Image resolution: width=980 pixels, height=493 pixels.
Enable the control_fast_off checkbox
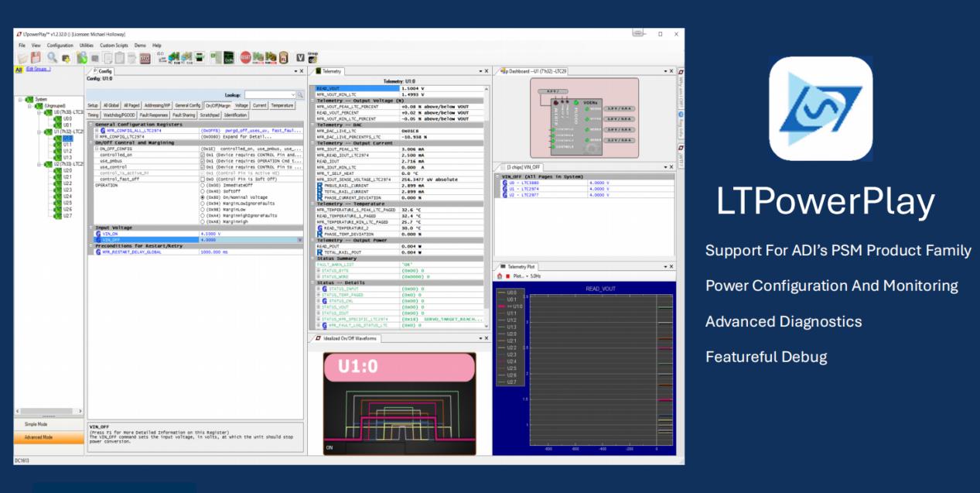(202, 179)
